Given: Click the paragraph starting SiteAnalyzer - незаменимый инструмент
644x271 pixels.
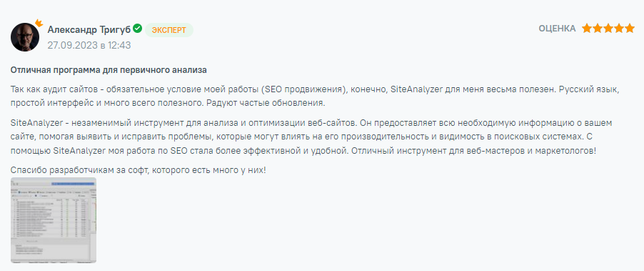Looking at the screenshot, I should (x=317, y=137).
